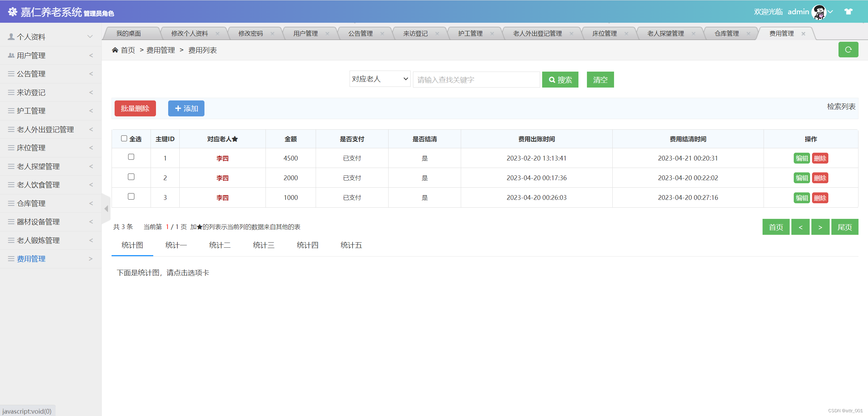
Task: Check the 全选 select-all checkbox
Action: tap(124, 138)
